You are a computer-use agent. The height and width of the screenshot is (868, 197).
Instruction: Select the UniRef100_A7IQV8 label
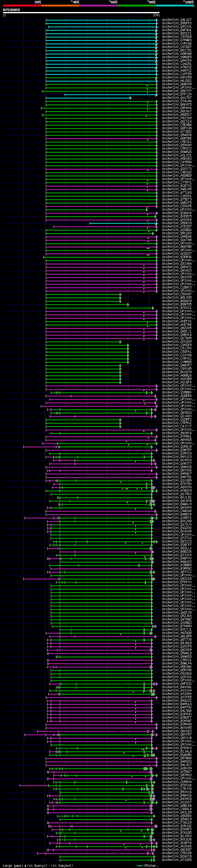(x=177, y=860)
